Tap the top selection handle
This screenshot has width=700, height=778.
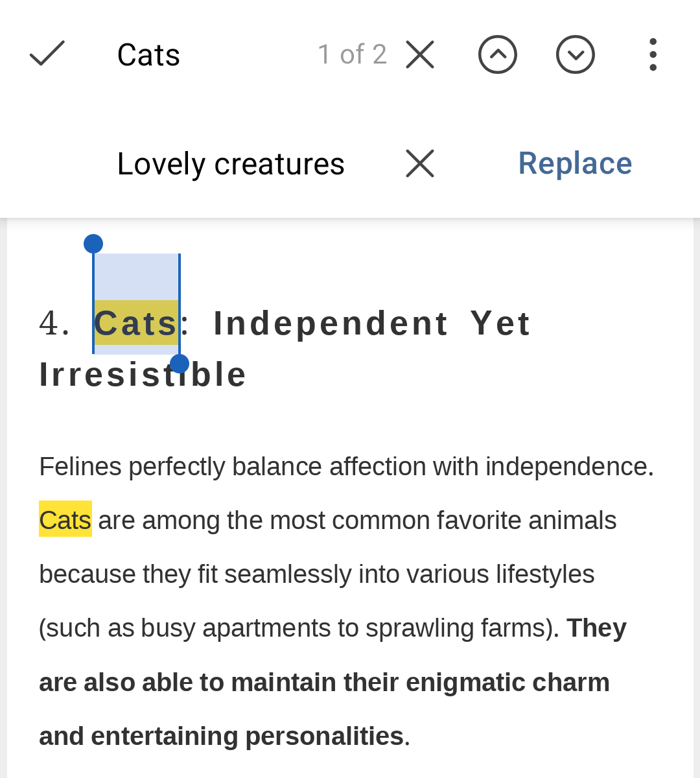tap(93, 243)
